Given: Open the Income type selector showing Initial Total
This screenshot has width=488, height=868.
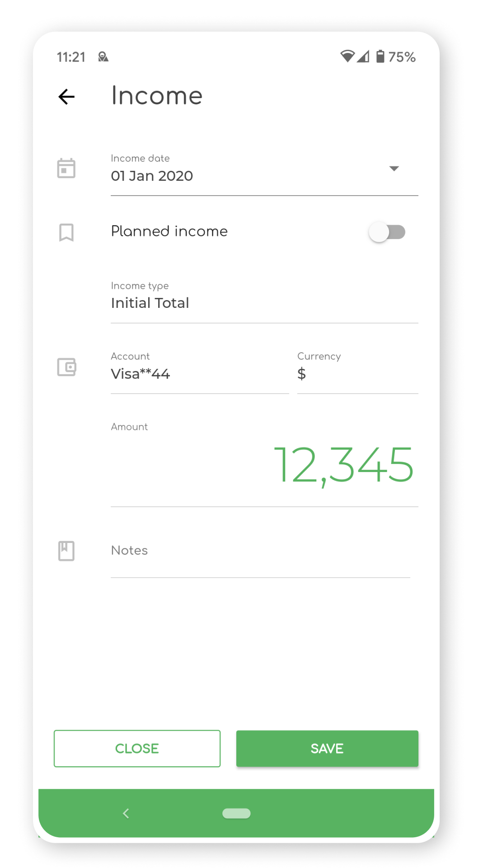Looking at the screenshot, I should point(264,298).
